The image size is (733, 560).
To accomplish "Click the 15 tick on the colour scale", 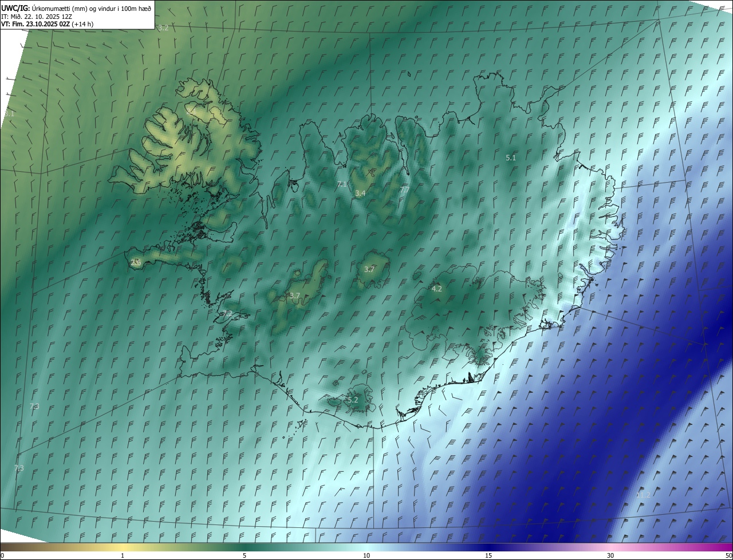I will [x=488, y=555].
